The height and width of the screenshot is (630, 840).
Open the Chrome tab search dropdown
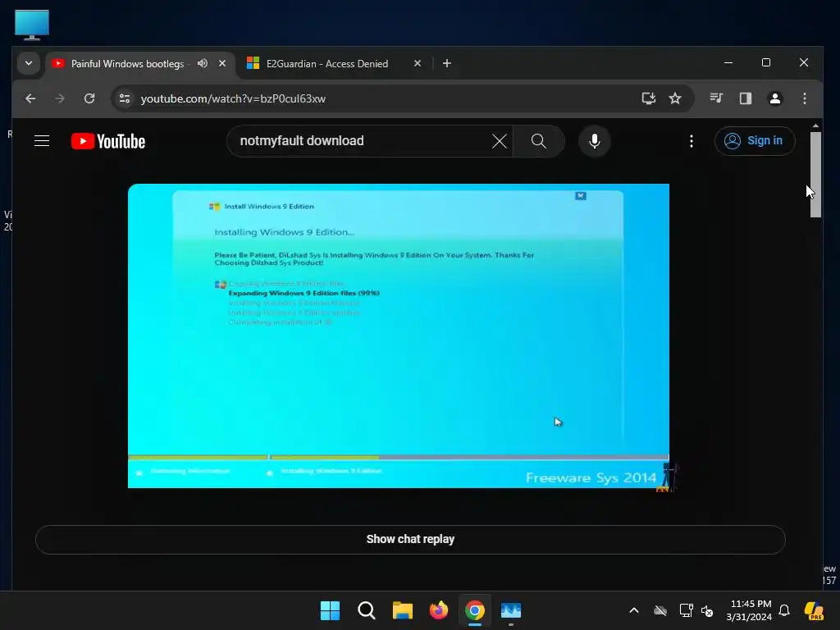pyautogui.click(x=29, y=63)
